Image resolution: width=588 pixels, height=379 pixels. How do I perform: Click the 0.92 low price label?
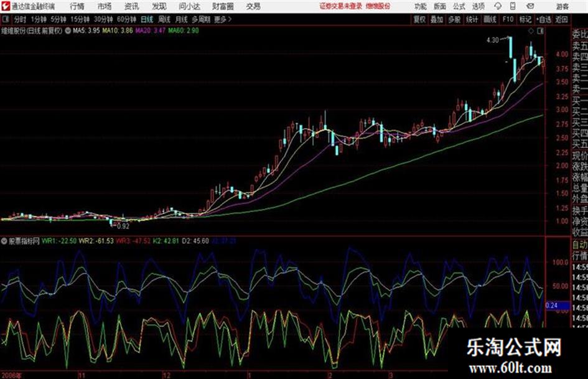click(x=123, y=227)
